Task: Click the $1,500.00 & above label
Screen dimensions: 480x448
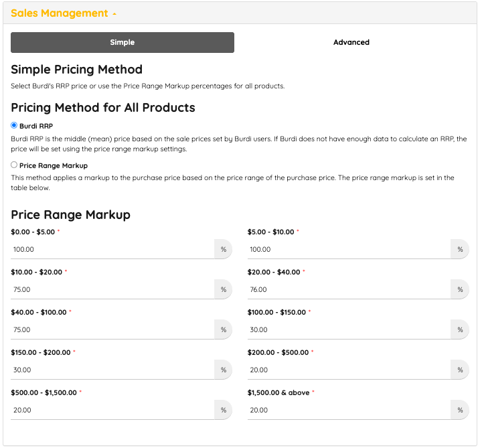Action: coord(278,392)
